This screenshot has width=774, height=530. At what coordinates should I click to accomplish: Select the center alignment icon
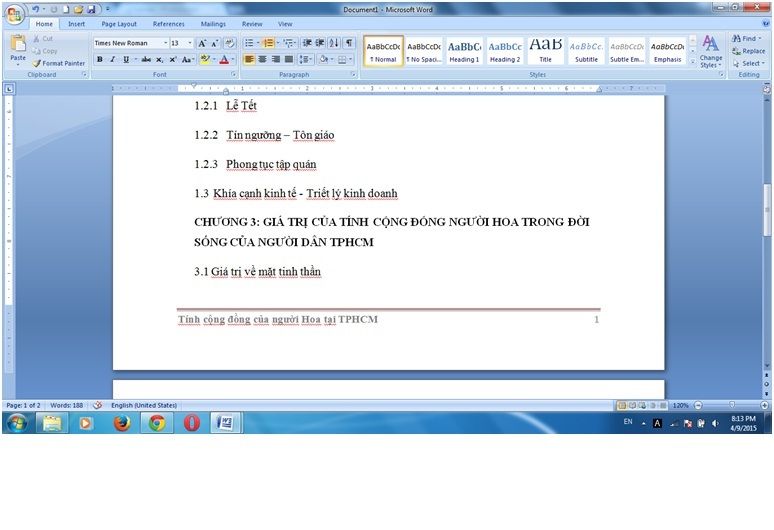pos(263,60)
